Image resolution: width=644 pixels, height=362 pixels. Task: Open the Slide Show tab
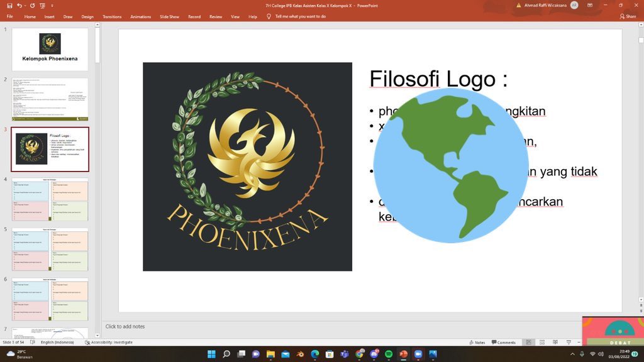coord(169,16)
